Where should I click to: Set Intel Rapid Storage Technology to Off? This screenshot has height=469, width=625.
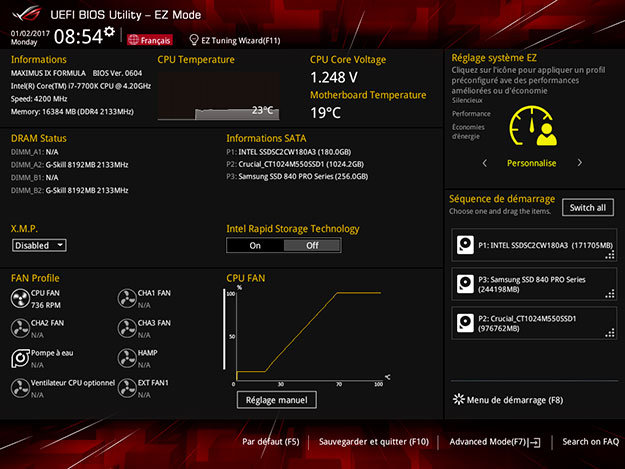(x=312, y=245)
